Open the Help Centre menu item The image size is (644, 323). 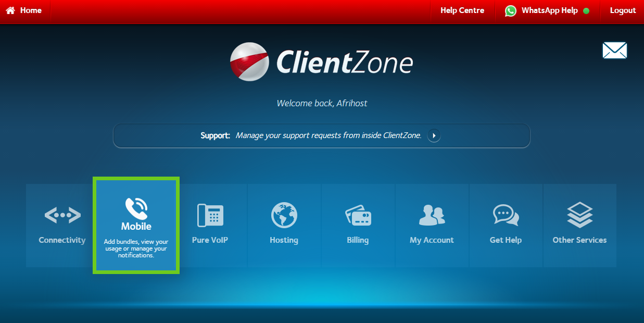pos(462,10)
